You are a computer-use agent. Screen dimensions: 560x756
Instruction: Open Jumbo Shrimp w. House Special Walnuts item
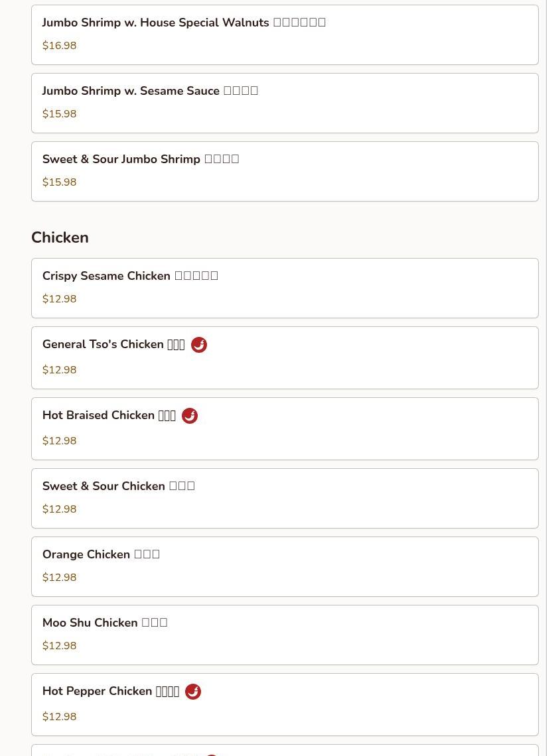(285, 34)
